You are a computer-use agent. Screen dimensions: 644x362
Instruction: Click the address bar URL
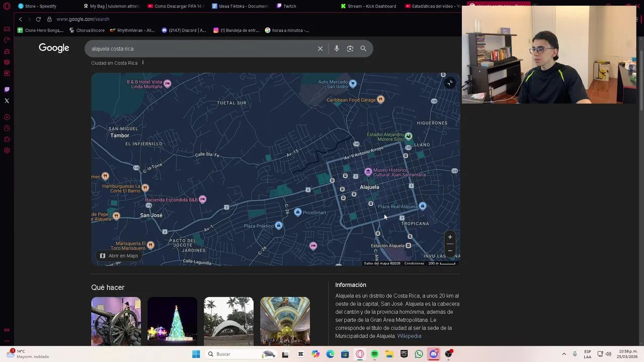pyautogui.click(x=83, y=19)
